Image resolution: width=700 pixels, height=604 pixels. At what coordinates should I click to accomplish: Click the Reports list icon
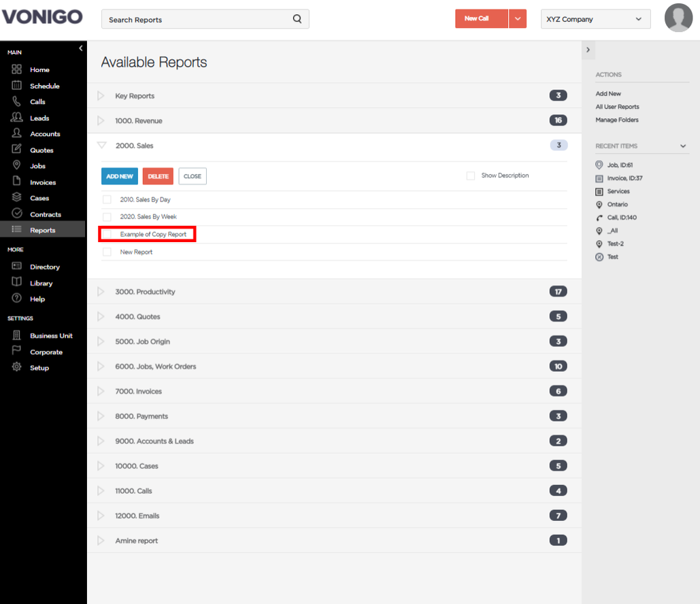pos(16,229)
